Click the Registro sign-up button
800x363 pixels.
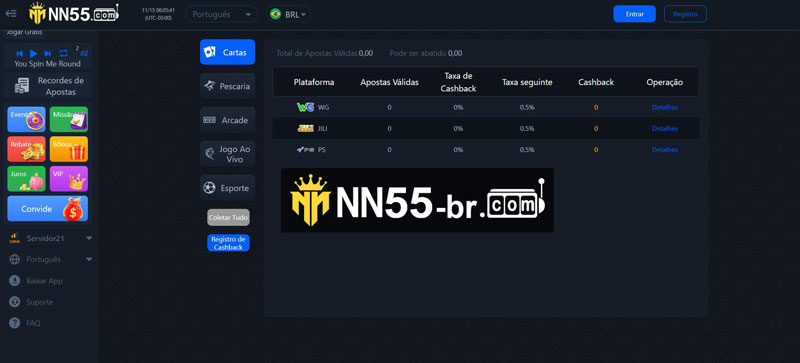[685, 14]
